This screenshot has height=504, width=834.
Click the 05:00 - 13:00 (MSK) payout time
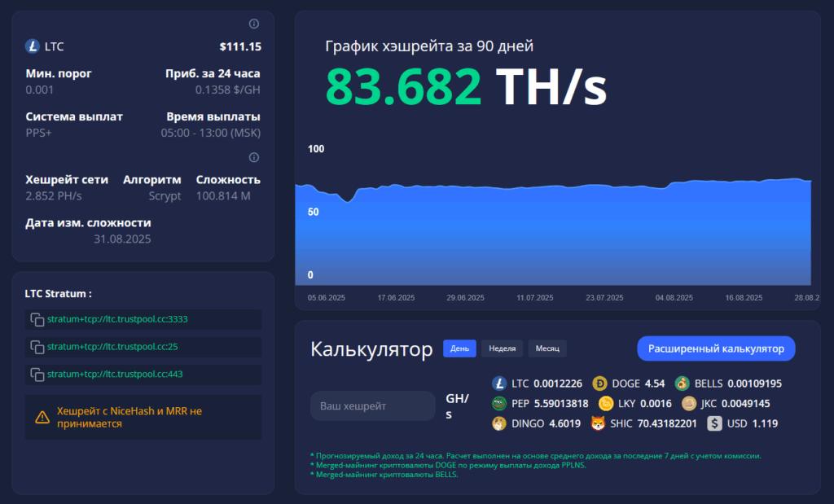(x=211, y=133)
